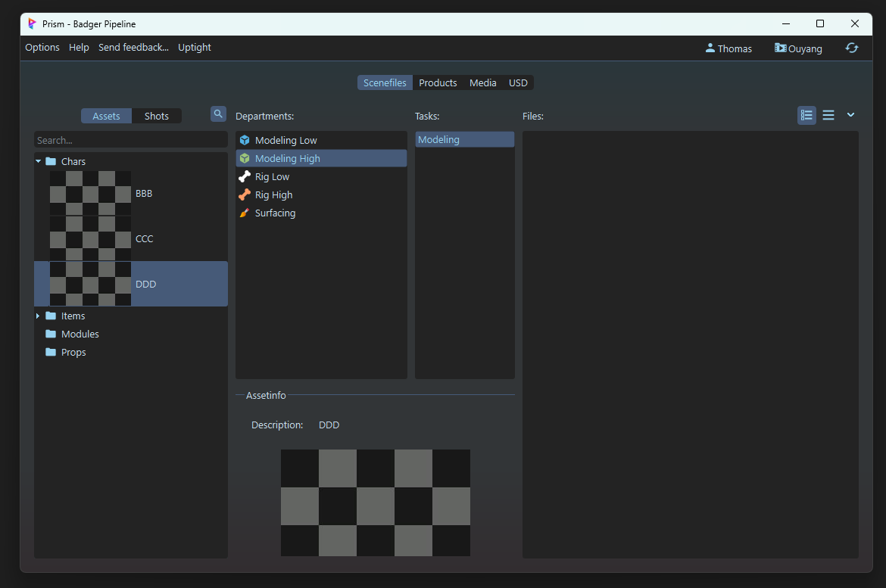
Task: Click the search magnifier icon beside Shots
Action: pyautogui.click(x=218, y=114)
